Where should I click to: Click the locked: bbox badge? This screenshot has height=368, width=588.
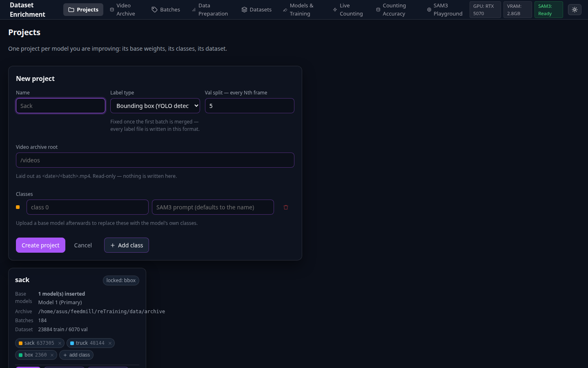point(121,280)
